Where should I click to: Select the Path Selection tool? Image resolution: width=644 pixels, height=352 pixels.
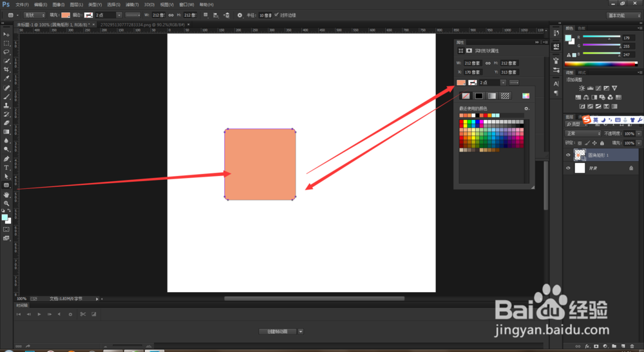[x=6, y=177]
